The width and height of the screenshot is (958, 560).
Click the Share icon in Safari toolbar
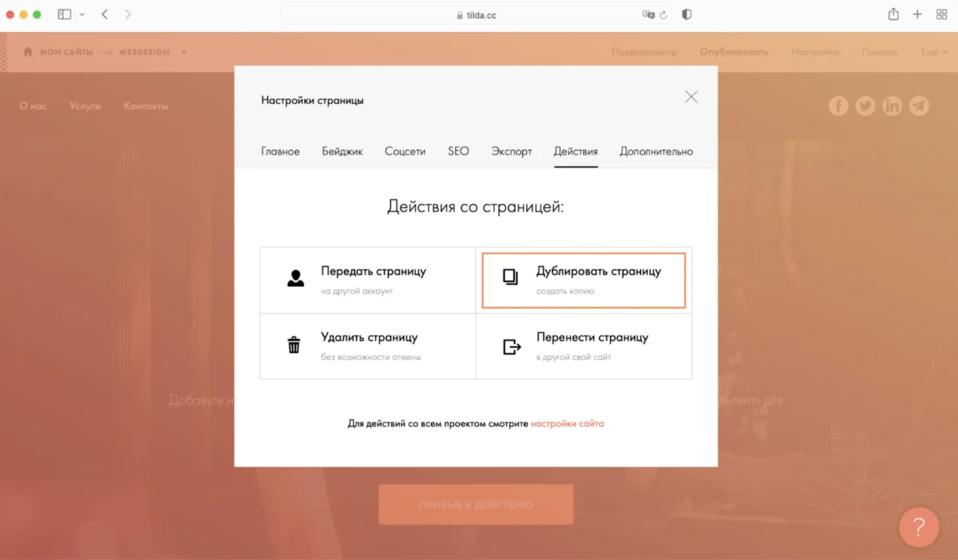coord(893,14)
